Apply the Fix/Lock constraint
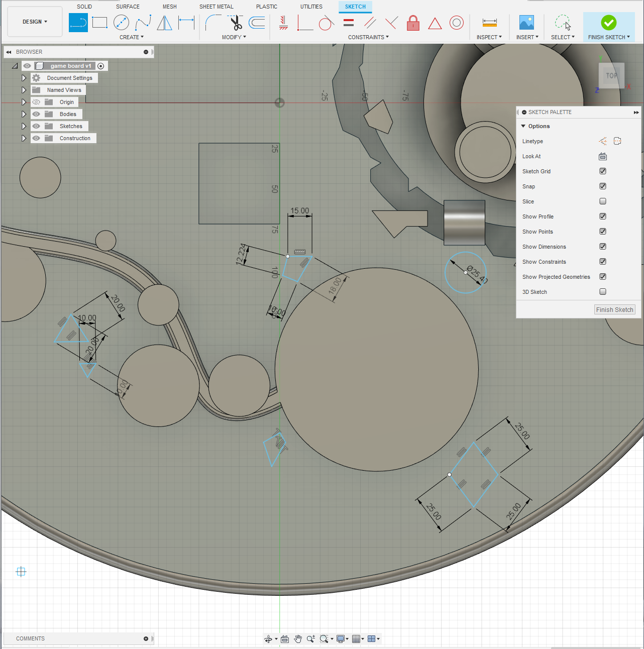The height and width of the screenshot is (649, 644). [413, 23]
